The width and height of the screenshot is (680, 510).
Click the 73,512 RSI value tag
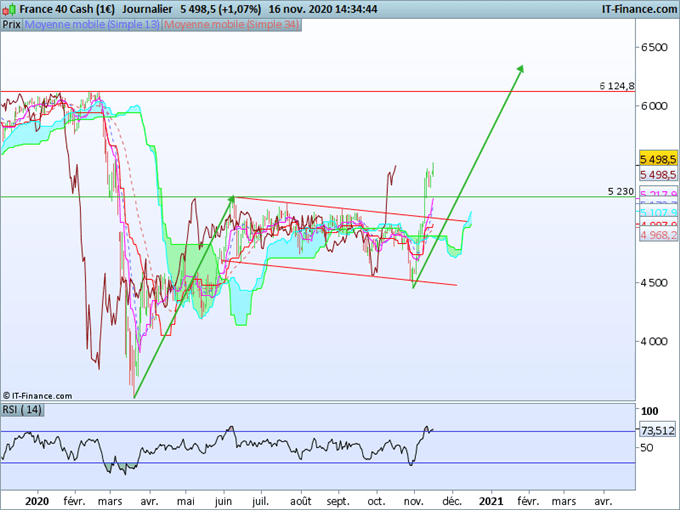point(658,431)
